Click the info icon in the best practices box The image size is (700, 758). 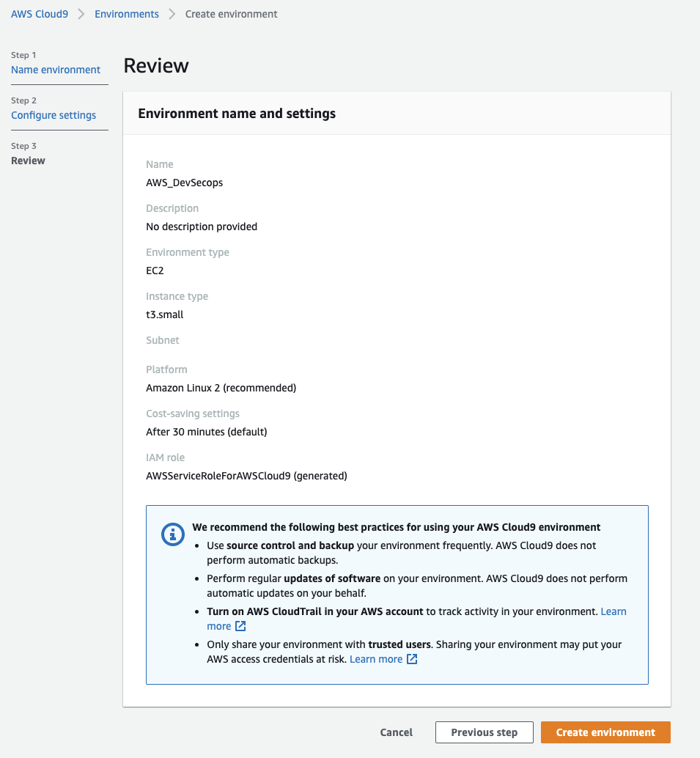click(172, 534)
